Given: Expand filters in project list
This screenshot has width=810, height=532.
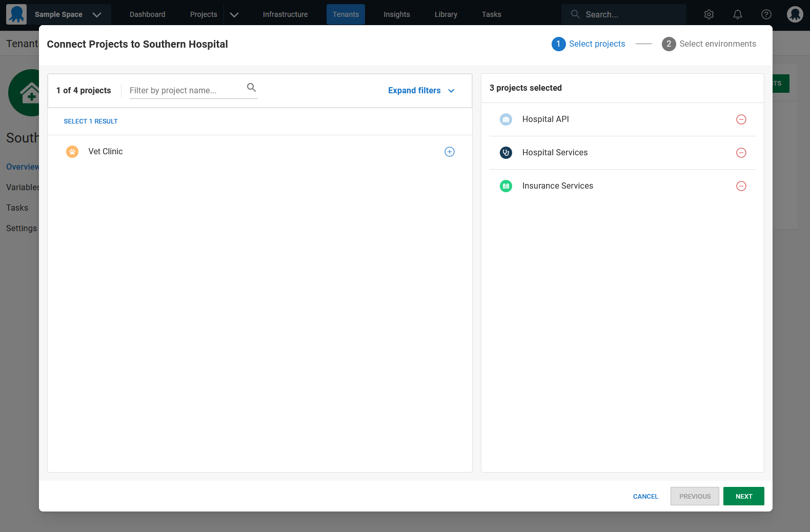Looking at the screenshot, I should 421,91.
